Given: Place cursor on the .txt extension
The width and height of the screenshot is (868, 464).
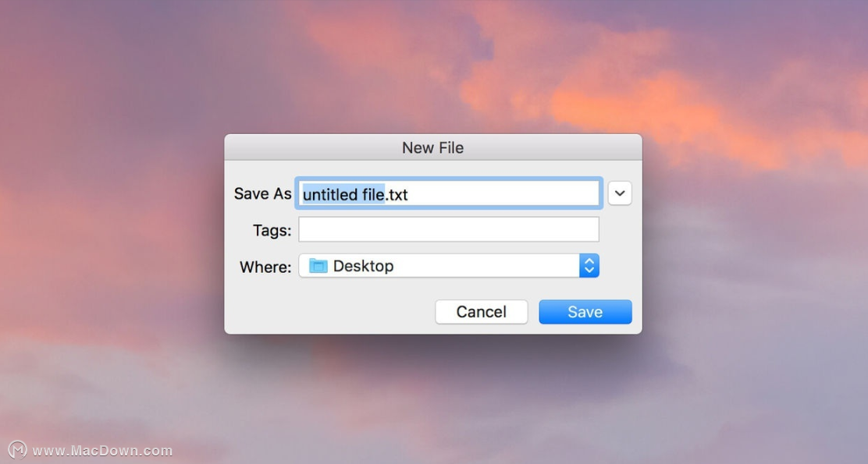Looking at the screenshot, I should pos(397,195).
